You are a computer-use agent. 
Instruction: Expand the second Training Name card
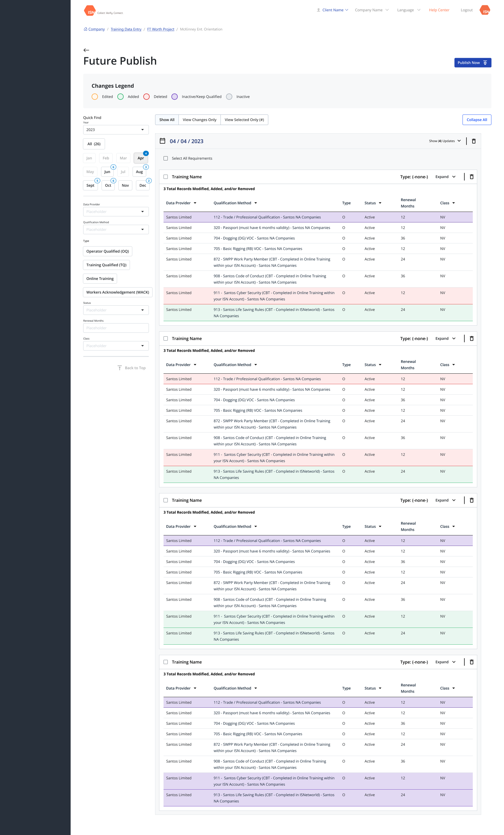(x=445, y=338)
